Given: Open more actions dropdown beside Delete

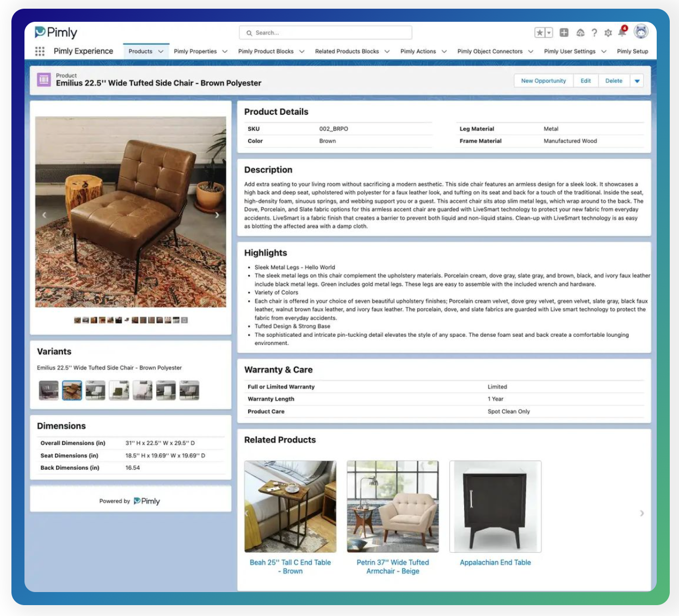Looking at the screenshot, I should tap(637, 81).
